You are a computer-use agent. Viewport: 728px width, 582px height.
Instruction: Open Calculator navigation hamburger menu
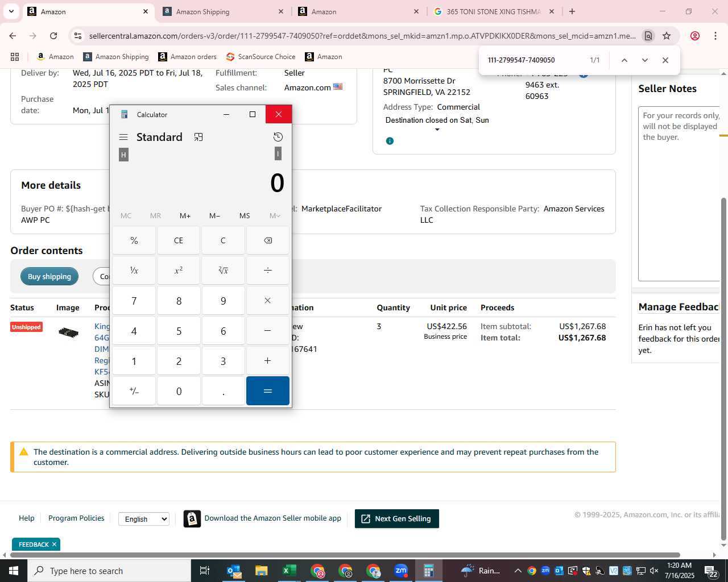123,137
